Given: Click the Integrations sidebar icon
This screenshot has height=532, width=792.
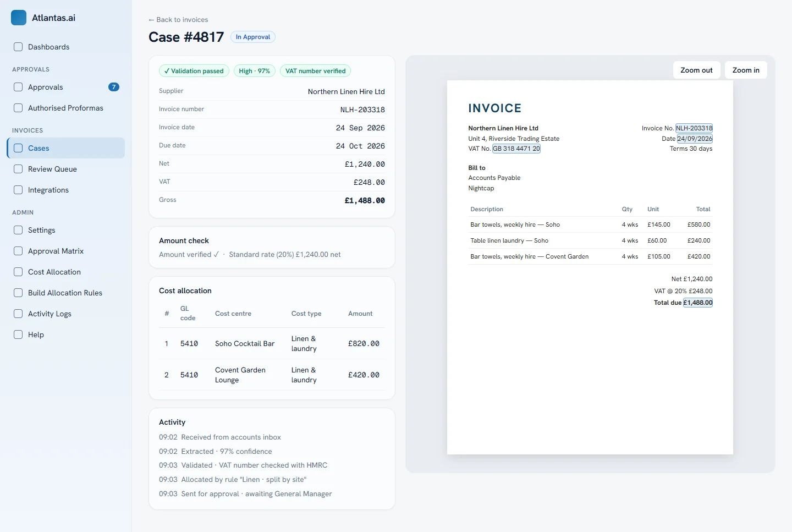Looking at the screenshot, I should pos(18,190).
